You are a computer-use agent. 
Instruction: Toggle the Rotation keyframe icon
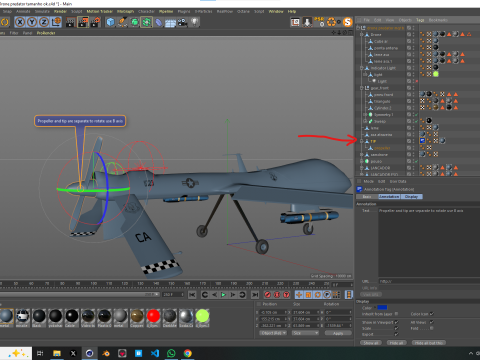318,295
